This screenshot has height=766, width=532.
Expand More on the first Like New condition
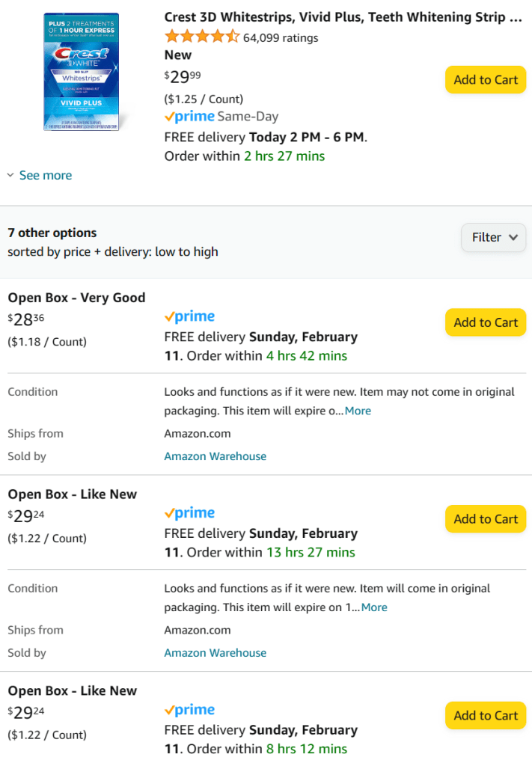[x=374, y=607]
